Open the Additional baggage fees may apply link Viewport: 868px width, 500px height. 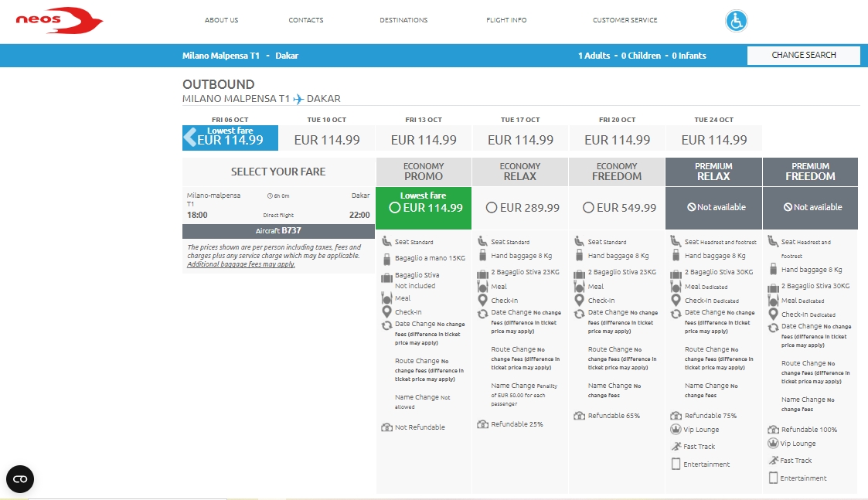pos(241,264)
